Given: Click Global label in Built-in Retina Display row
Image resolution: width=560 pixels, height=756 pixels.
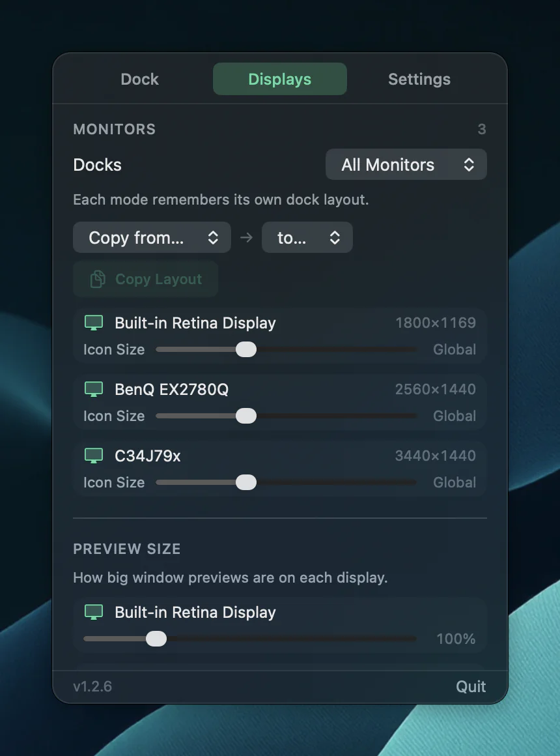Looking at the screenshot, I should [455, 349].
